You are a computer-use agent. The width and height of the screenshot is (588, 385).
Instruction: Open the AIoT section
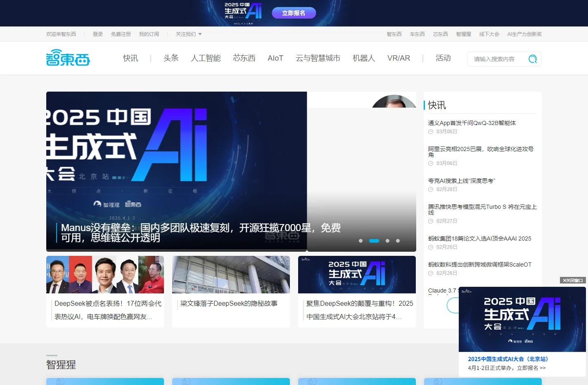click(x=275, y=58)
